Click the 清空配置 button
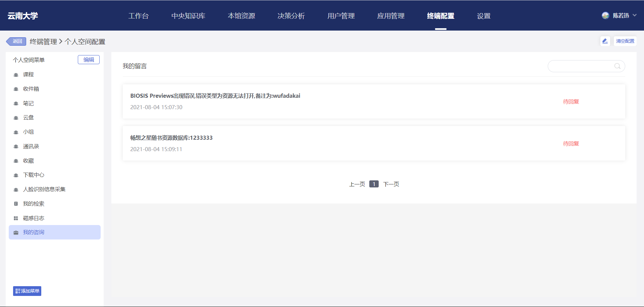644x307 pixels. click(625, 41)
